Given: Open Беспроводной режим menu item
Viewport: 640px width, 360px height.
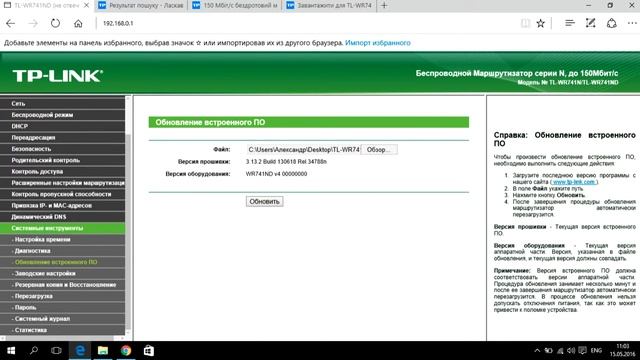Looking at the screenshot, I should [62, 115].
